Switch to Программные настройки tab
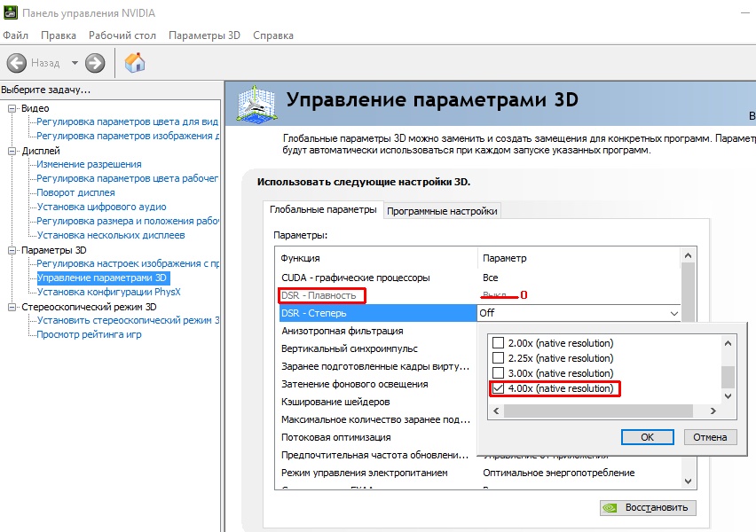Image resolution: width=756 pixels, height=532 pixels. point(442,211)
